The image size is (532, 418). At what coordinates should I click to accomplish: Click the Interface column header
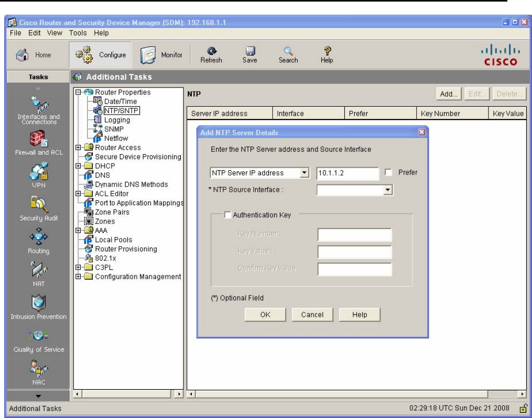pyautogui.click(x=309, y=114)
